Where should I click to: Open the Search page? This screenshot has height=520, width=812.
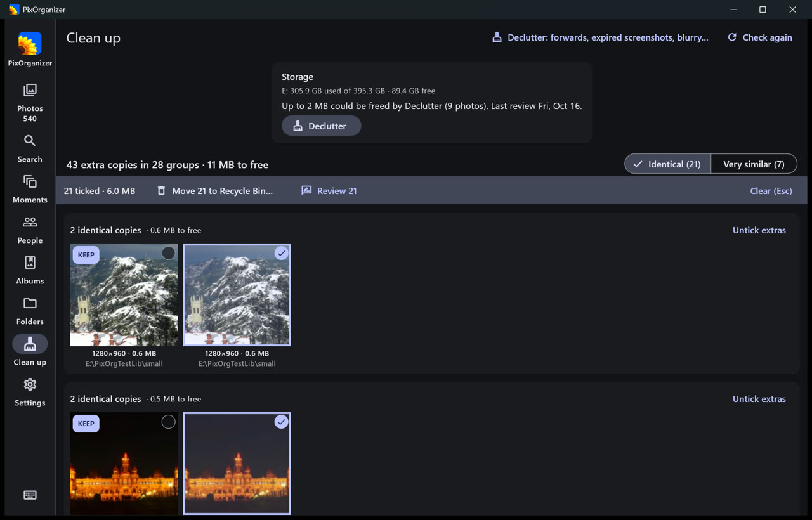coord(30,149)
